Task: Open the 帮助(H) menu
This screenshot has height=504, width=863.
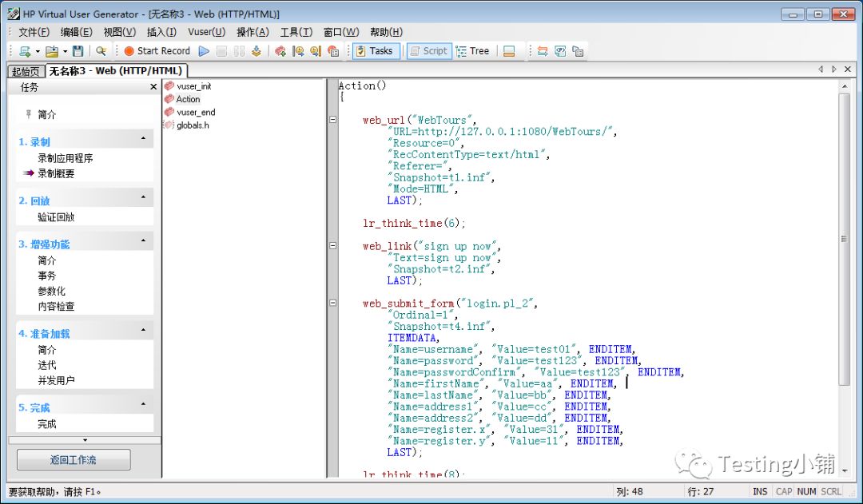Action: tap(387, 33)
